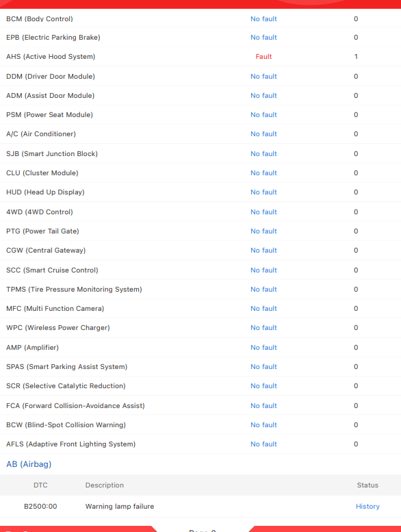The width and height of the screenshot is (401, 532).
Task: Click the DTC column header
Action: (x=40, y=485)
